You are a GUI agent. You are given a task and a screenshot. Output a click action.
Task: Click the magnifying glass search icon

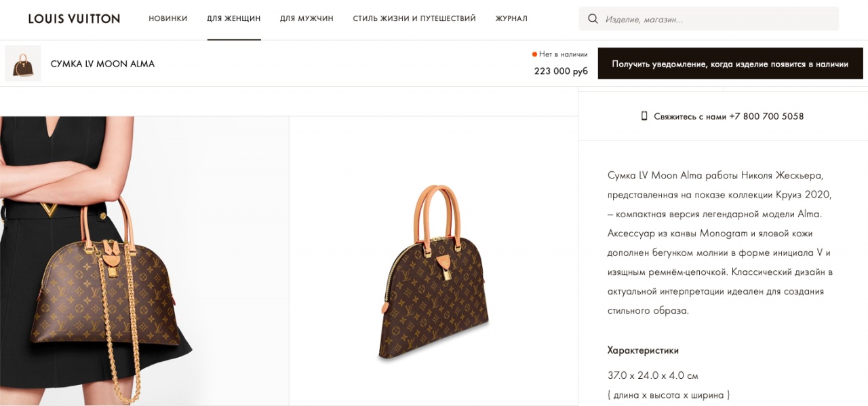(593, 19)
